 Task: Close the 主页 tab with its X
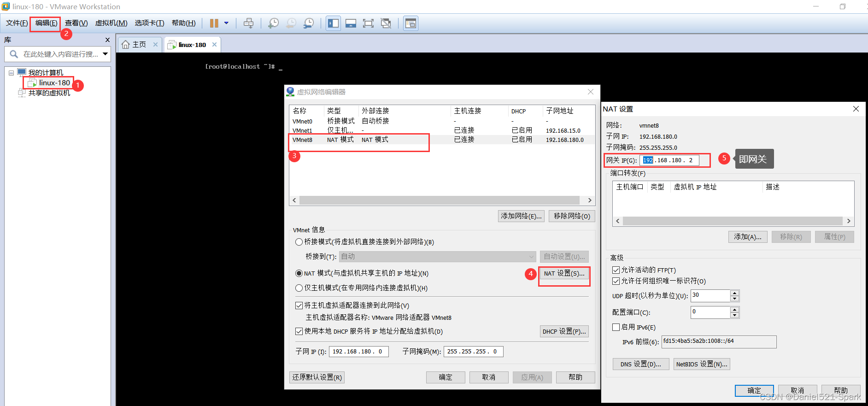click(155, 45)
